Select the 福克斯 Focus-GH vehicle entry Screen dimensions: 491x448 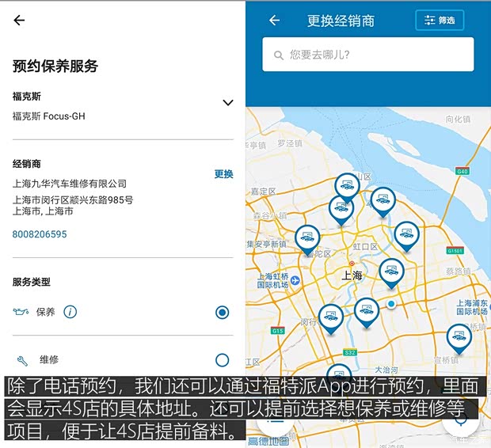[x=49, y=116]
